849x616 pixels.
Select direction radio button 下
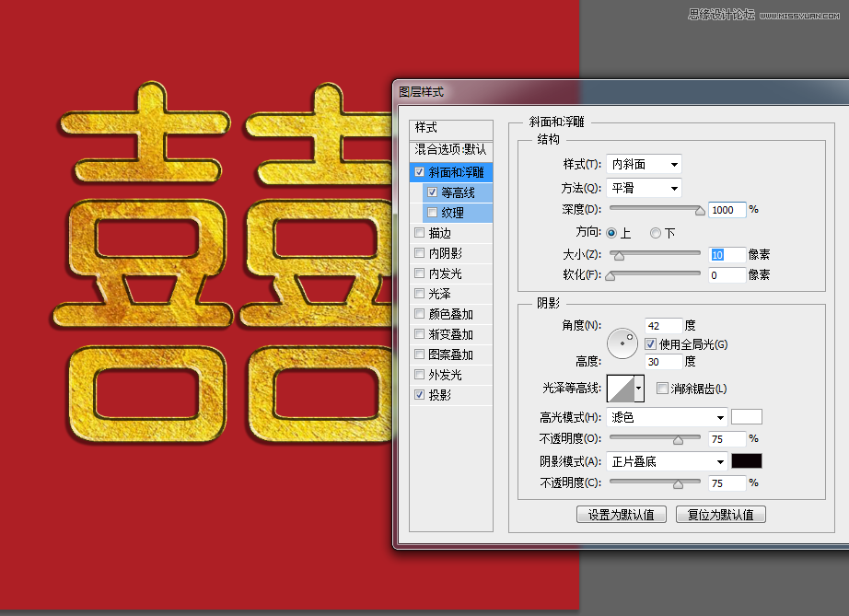tap(656, 233)
